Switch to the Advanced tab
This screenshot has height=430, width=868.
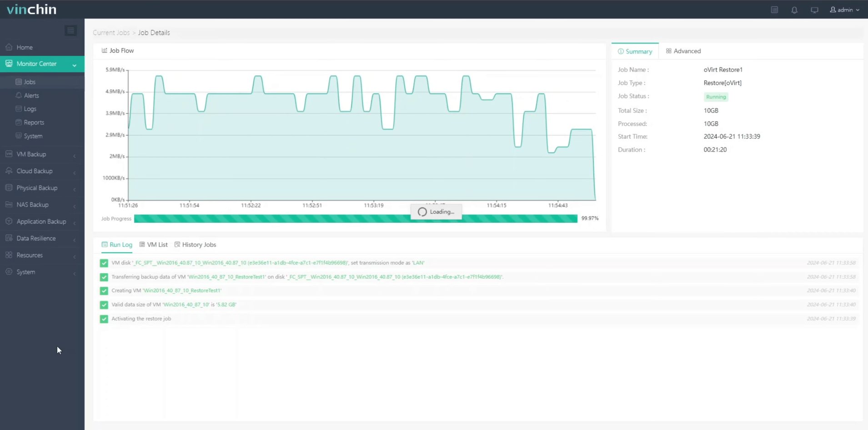tap(683, 51)
